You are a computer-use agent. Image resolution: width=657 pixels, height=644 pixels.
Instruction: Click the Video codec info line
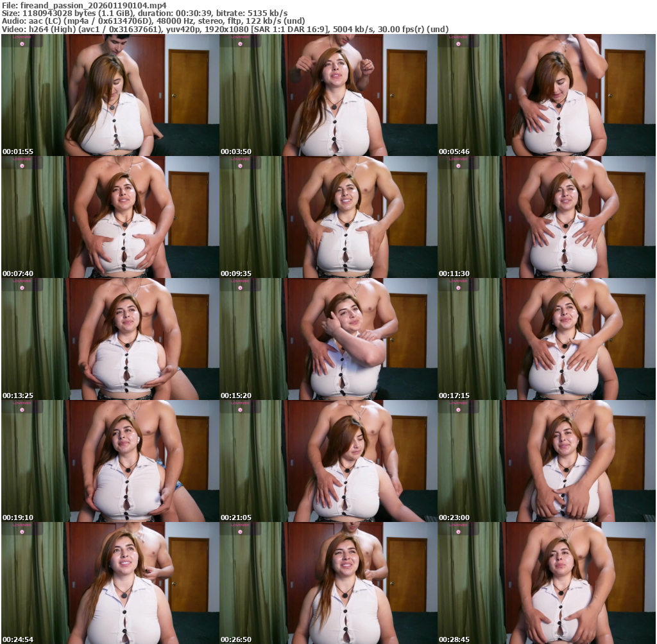tap(225, 29)
